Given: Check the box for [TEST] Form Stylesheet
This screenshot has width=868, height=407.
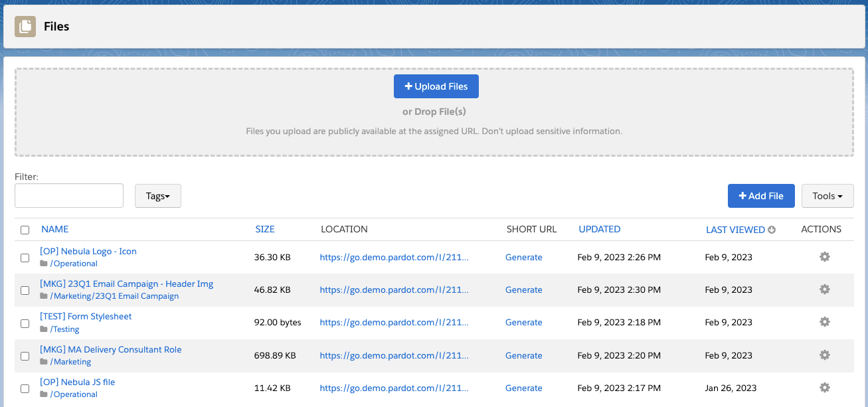Looking at the screenshot, I should pyautogui.click(x=25, y=323).
